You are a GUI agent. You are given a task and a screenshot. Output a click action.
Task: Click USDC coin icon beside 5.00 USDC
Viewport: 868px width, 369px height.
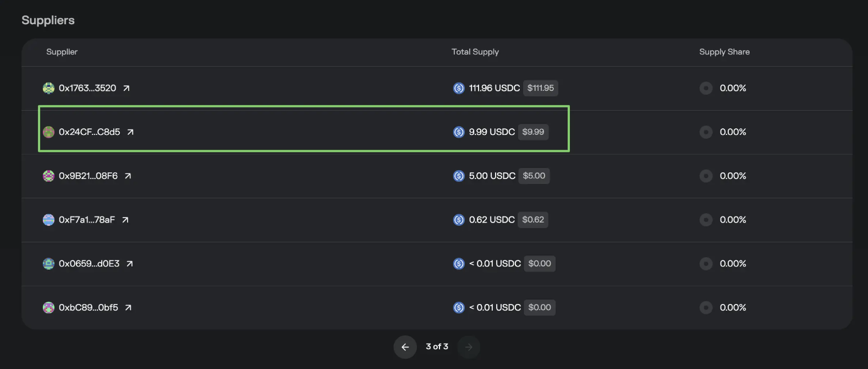(459, 176)
